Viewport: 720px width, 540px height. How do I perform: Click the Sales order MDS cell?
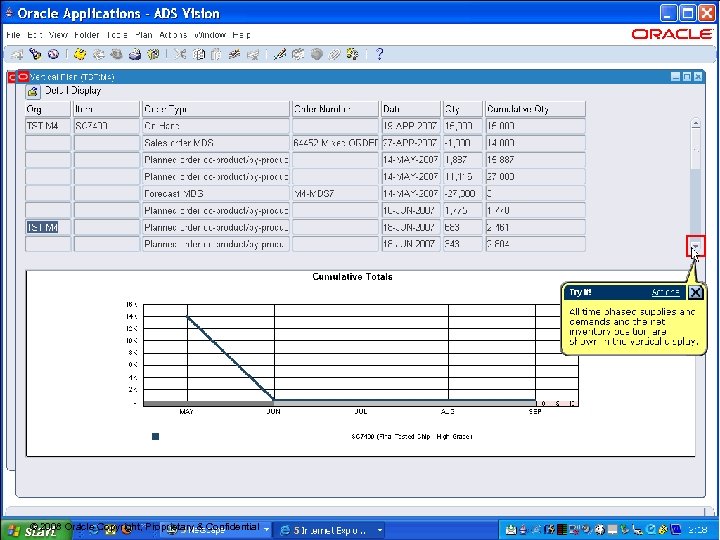(x=216, y=143)
